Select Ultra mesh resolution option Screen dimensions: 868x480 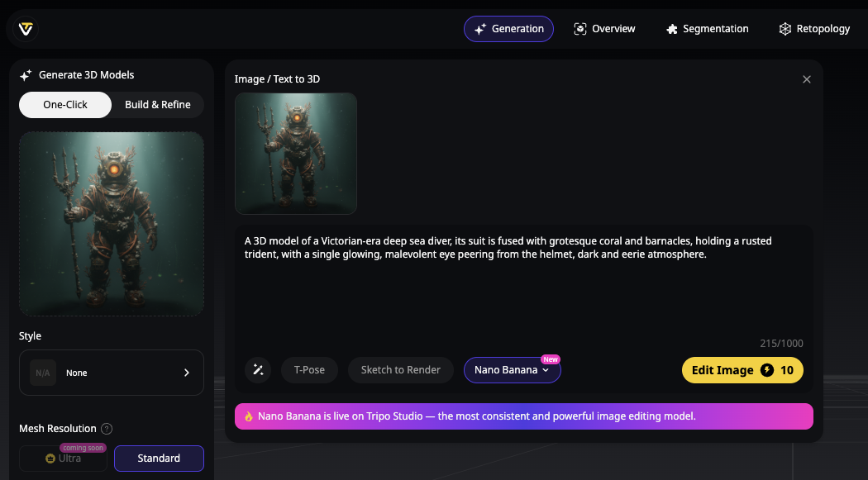tap(64, 459)
